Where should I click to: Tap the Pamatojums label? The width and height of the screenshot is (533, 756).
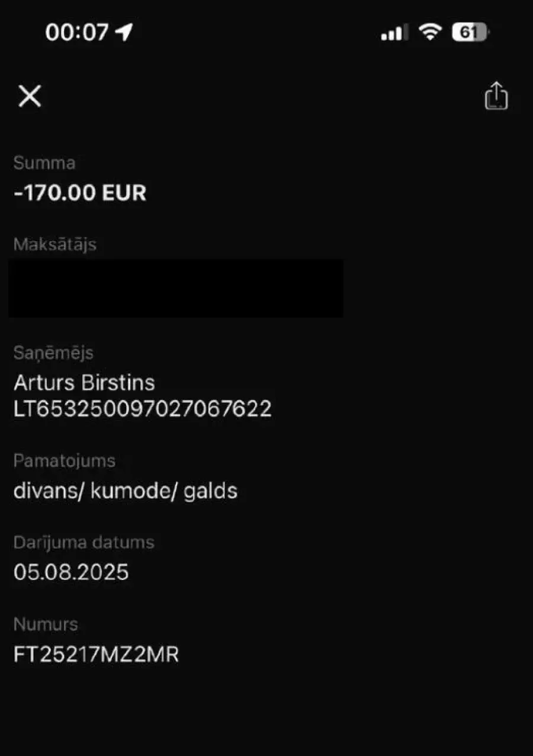64,460
